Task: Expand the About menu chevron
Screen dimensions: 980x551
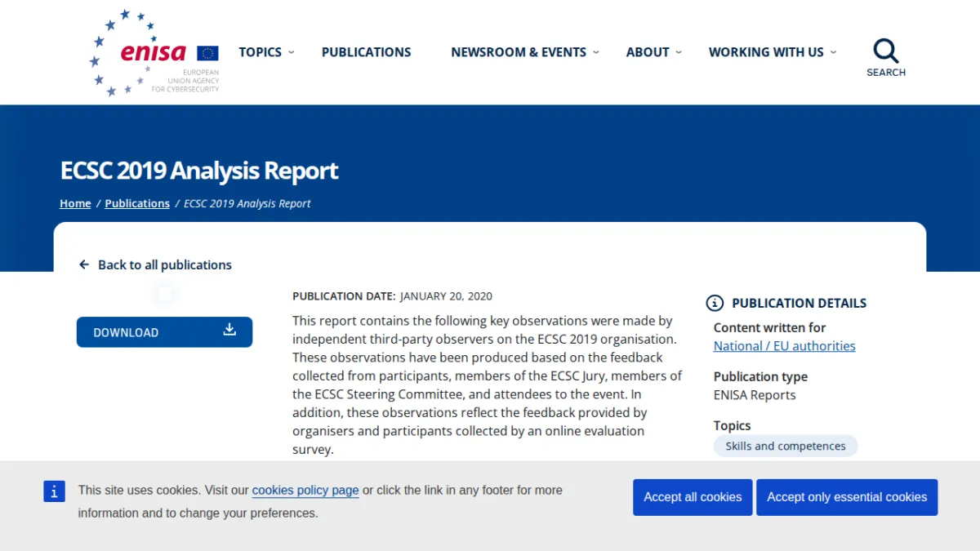Action: point(679,52)
